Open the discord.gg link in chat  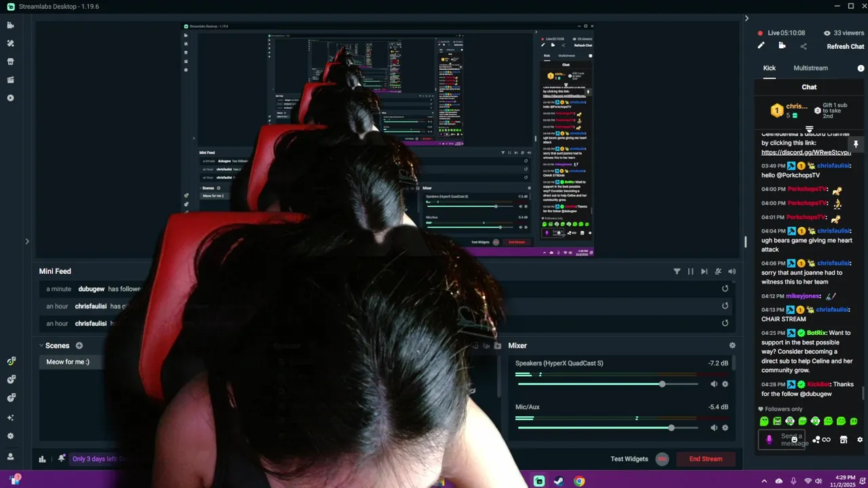coord(806,152)
